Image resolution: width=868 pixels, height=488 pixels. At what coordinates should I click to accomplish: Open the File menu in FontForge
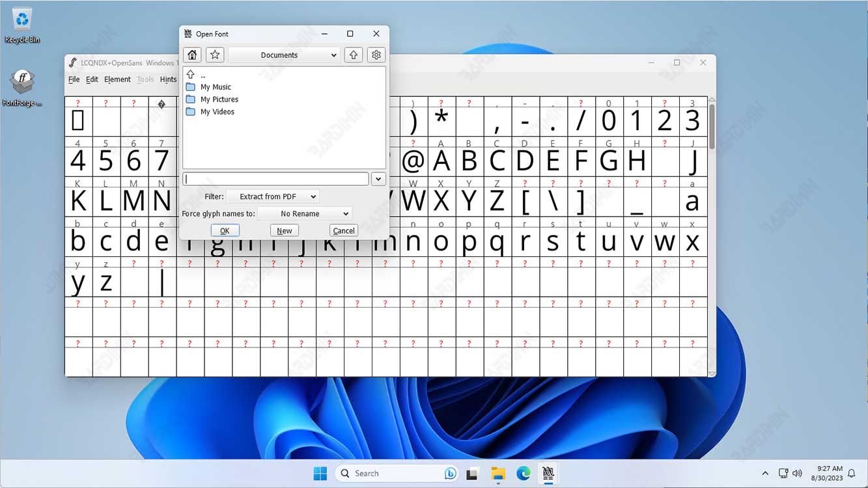(74, 79)
